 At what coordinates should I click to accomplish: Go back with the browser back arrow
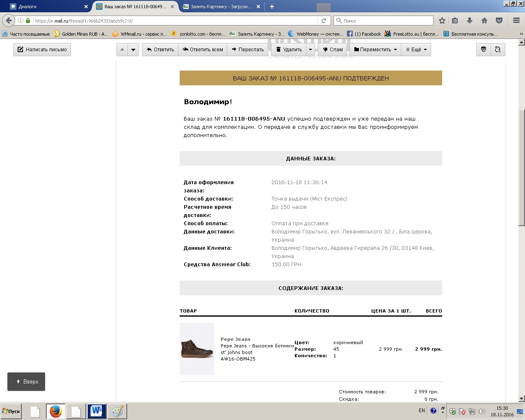click(9, 21)
